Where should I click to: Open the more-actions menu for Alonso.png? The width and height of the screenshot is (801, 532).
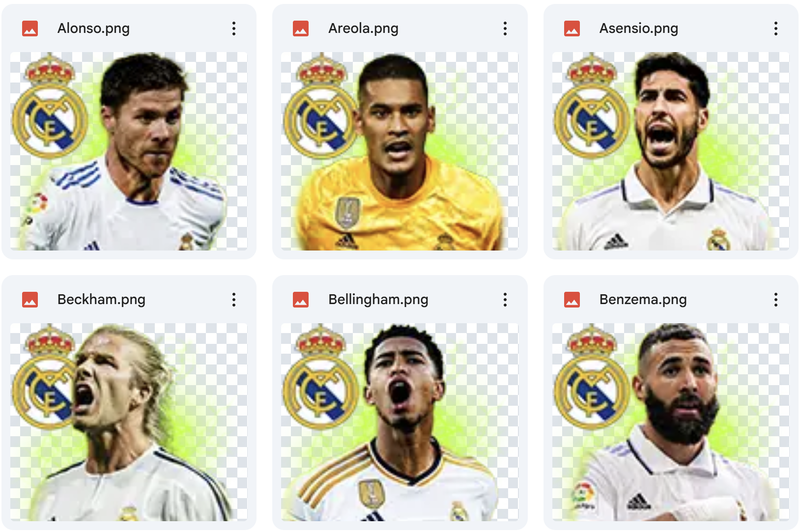point(234,28)
